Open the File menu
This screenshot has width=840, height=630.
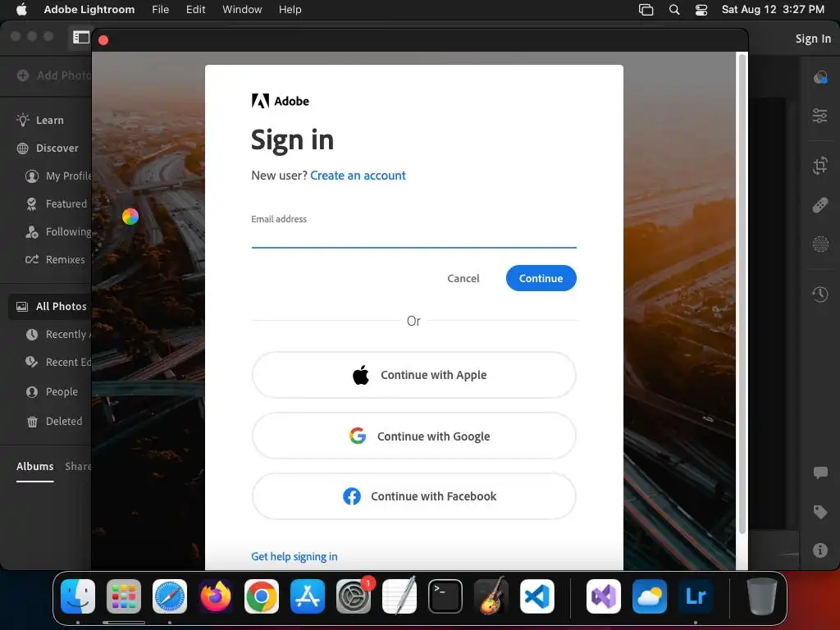coord(160,10)
